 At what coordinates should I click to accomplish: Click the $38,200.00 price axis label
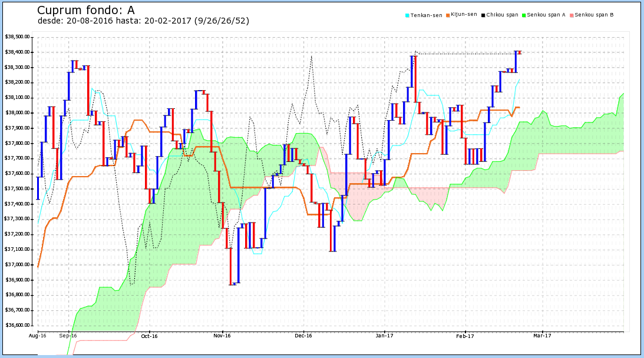click(17, 82)
